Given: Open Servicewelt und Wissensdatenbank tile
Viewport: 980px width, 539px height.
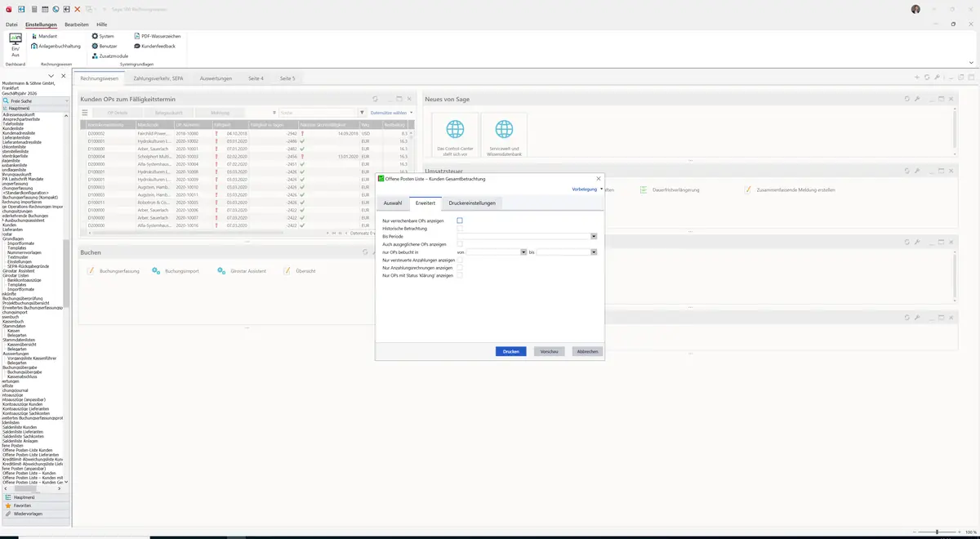Looking at the screenshot, I should [x=505, y=136].
